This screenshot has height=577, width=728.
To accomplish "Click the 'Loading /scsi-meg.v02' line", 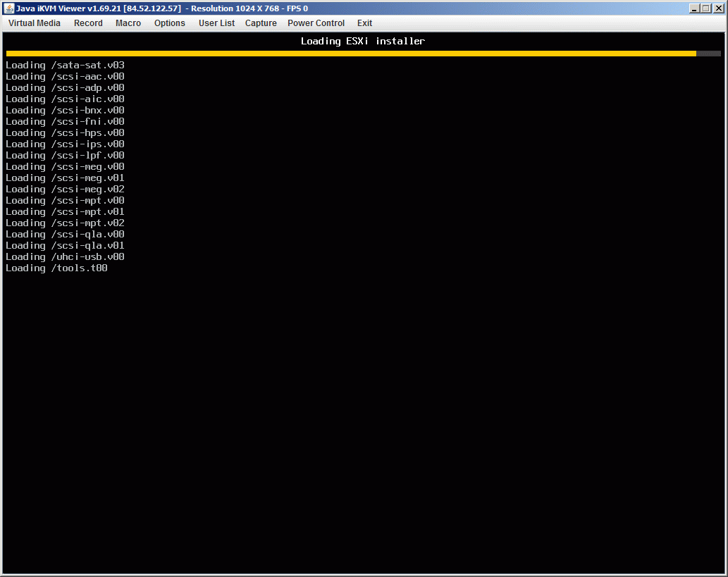I will pos(65,190).
